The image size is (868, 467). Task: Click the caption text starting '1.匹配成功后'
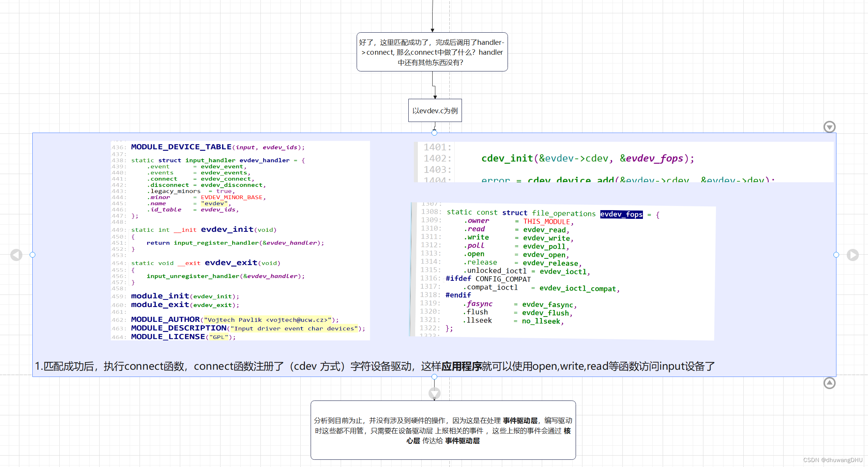pos(375,366)
